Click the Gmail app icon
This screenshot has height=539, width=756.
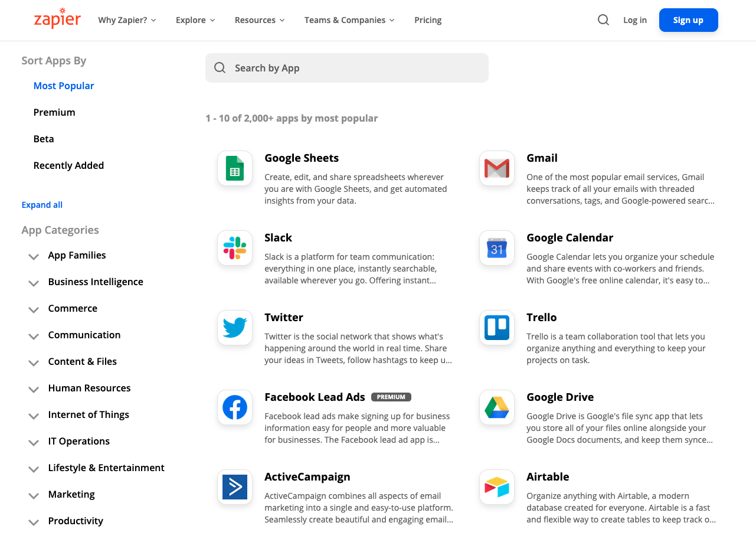(497, 168)
